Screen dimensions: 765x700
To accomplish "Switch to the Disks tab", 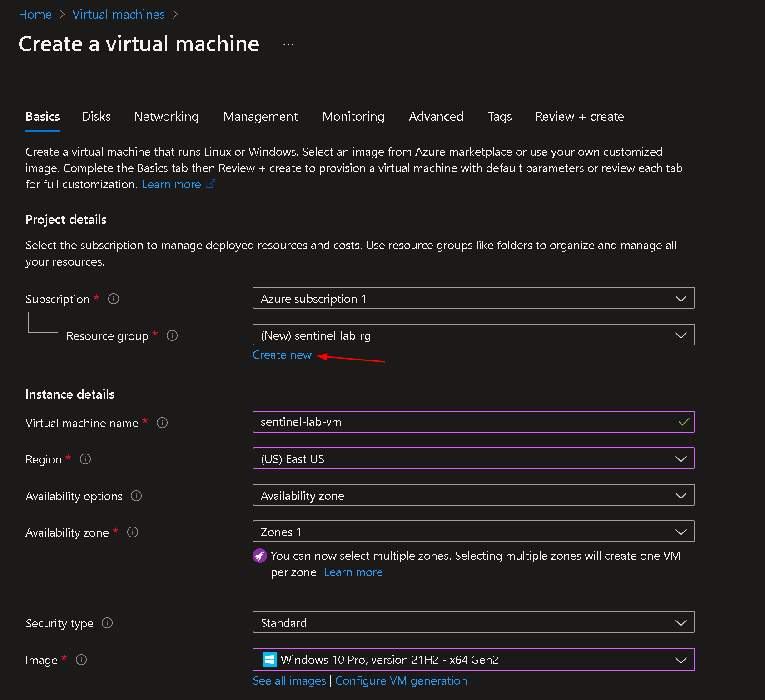I will coord(96,117).
